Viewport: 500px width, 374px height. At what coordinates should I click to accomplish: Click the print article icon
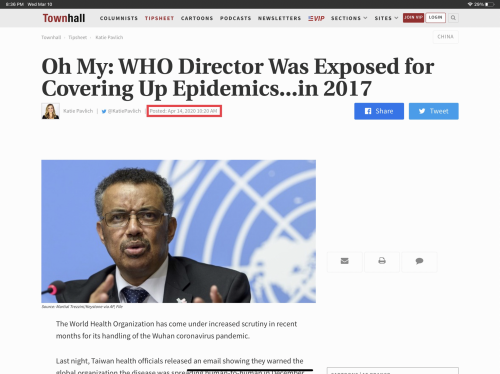click(x=382, y=261)
